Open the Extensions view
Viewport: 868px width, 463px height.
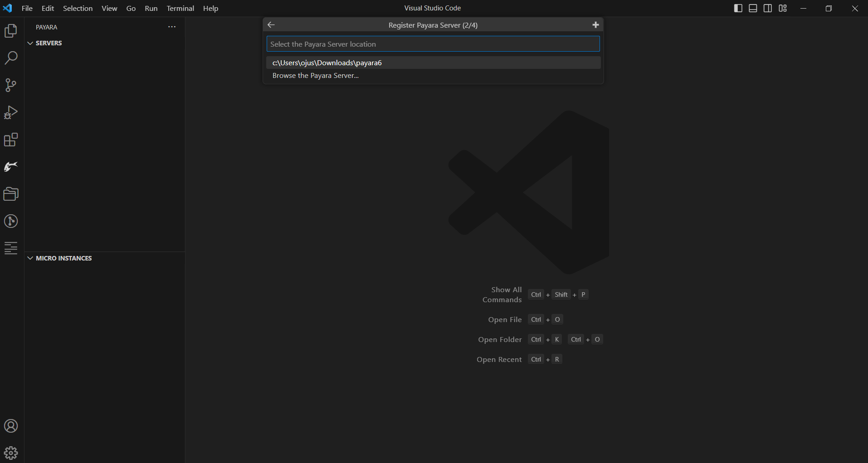(11, 140)
